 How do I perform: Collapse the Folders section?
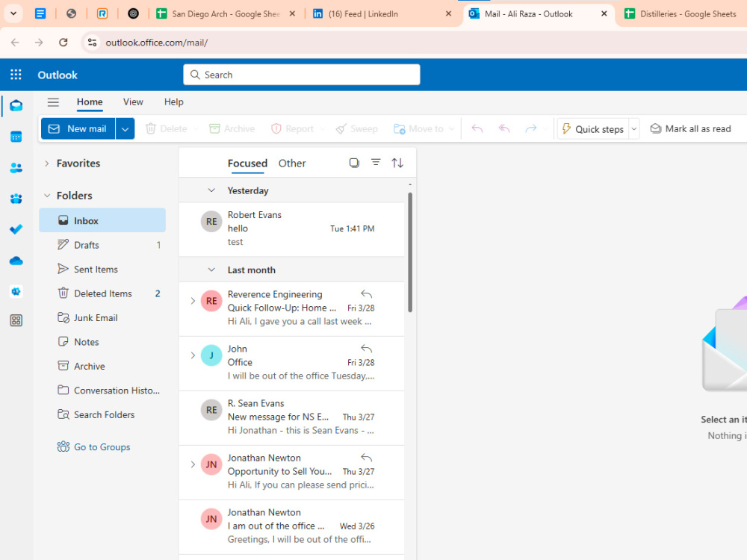pyautogui.click(x=46, y=196)
